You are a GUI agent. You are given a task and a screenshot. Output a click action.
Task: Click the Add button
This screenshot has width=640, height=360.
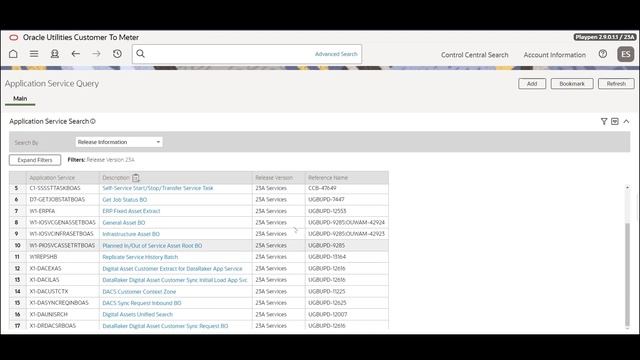pos(532,84)
